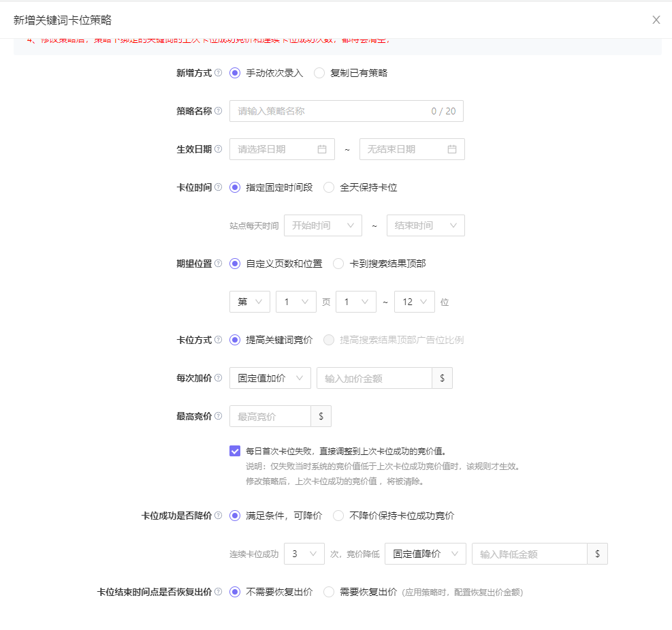Choose 不降价保持卡位成功竞价
672x630 pixels.
point(338,516)
